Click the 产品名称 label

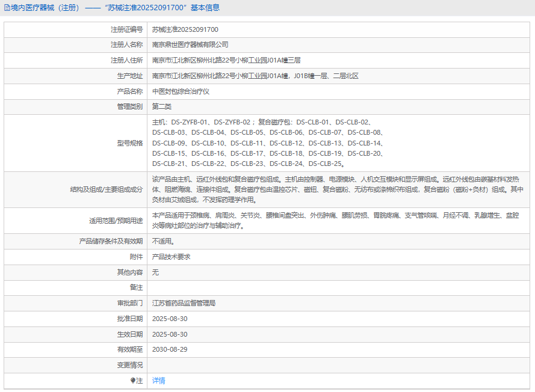pos(129,91)
